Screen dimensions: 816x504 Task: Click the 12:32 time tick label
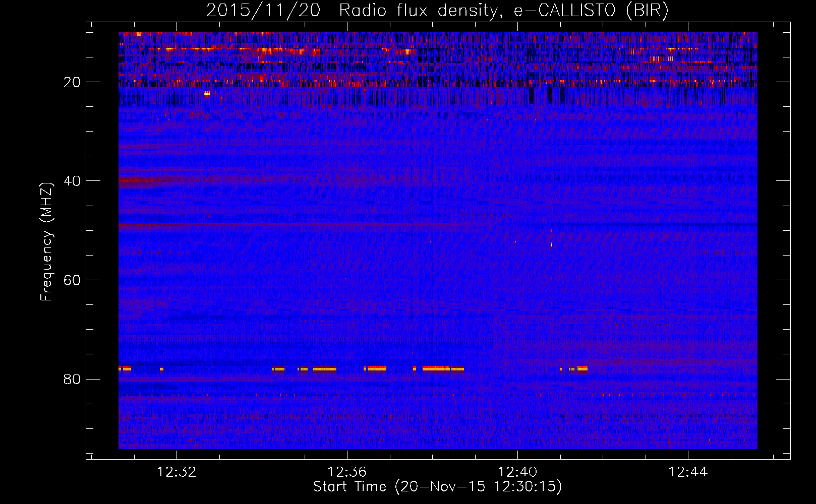point(177,472)
